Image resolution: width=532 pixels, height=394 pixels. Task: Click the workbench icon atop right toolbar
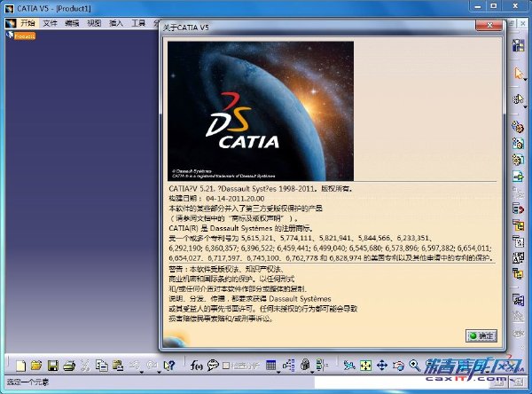click(x=518, y=45)
